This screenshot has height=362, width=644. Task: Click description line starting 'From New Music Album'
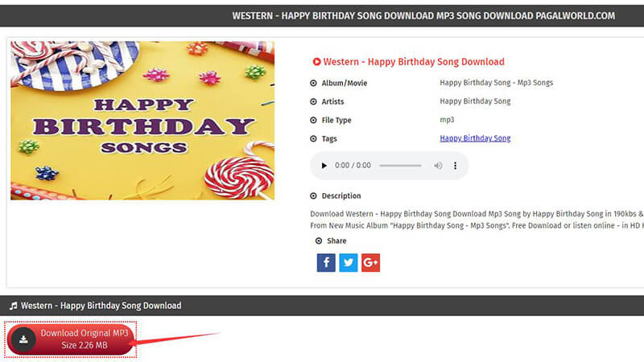point(477,225)
